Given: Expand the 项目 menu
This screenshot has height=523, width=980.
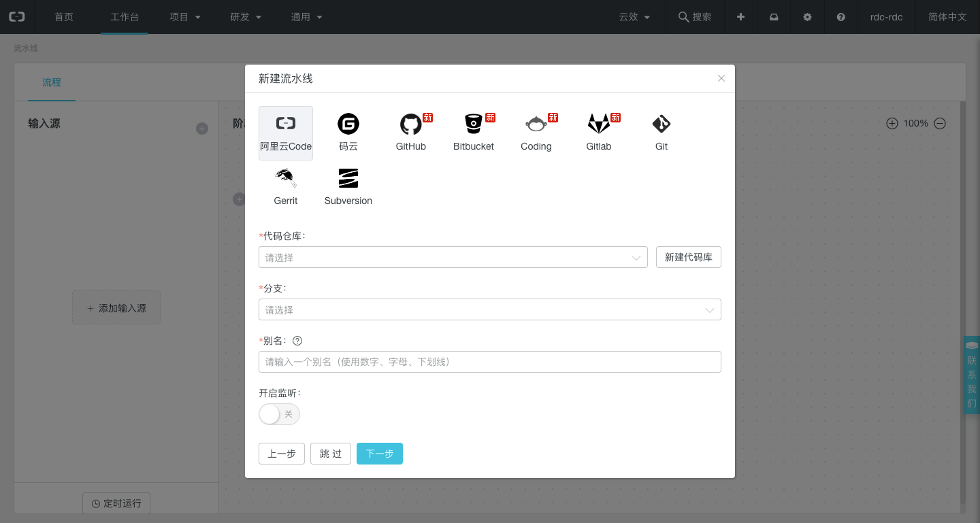Looking at the screenshot, I should (x=185, y=17).
